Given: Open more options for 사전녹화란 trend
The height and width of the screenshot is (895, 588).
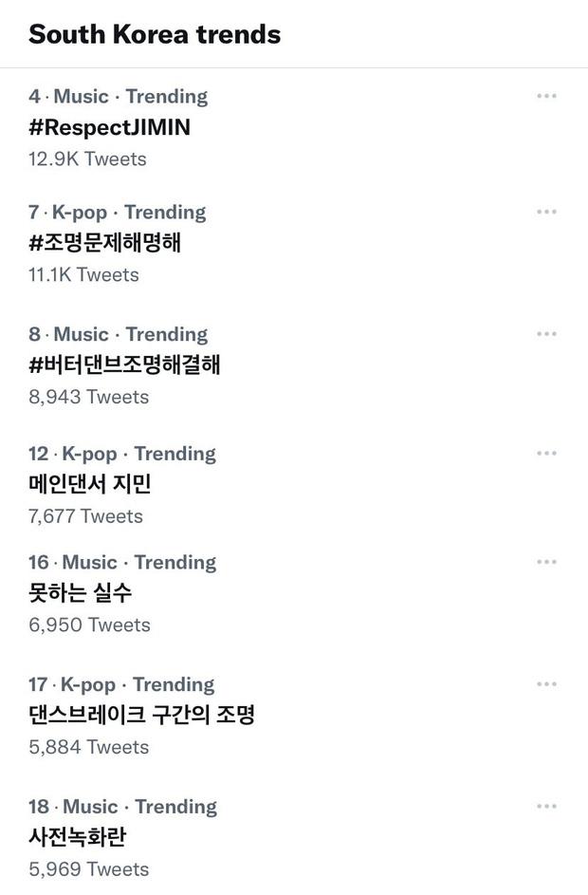Looking at the screenshot, I should pyautogui.click(x=546, y=807).
